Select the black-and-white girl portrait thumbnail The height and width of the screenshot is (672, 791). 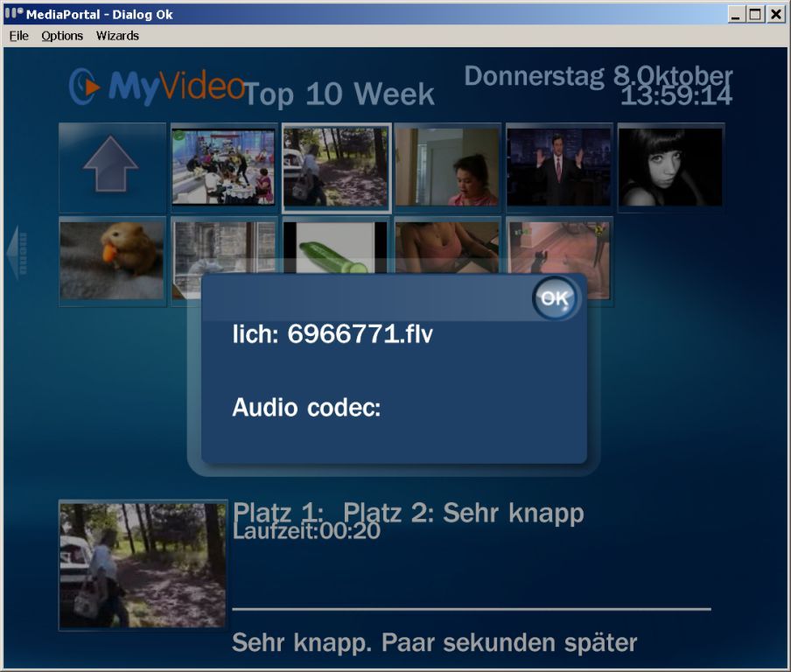tap(671, 166)
